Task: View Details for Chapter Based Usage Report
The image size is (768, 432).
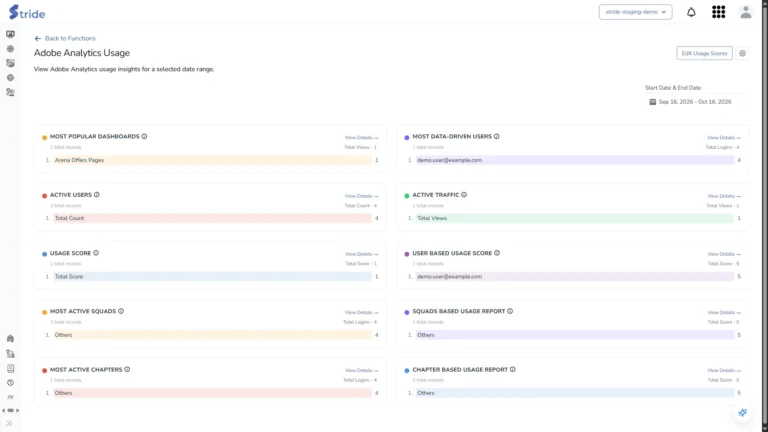Action: pos(724,371)
